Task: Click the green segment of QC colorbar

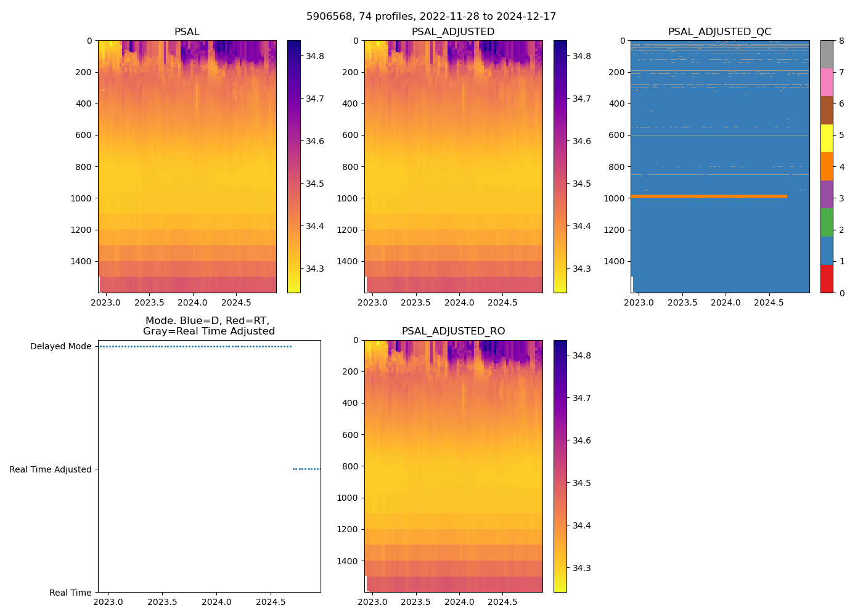Action: pyautogui.click(x=827, y=222)
